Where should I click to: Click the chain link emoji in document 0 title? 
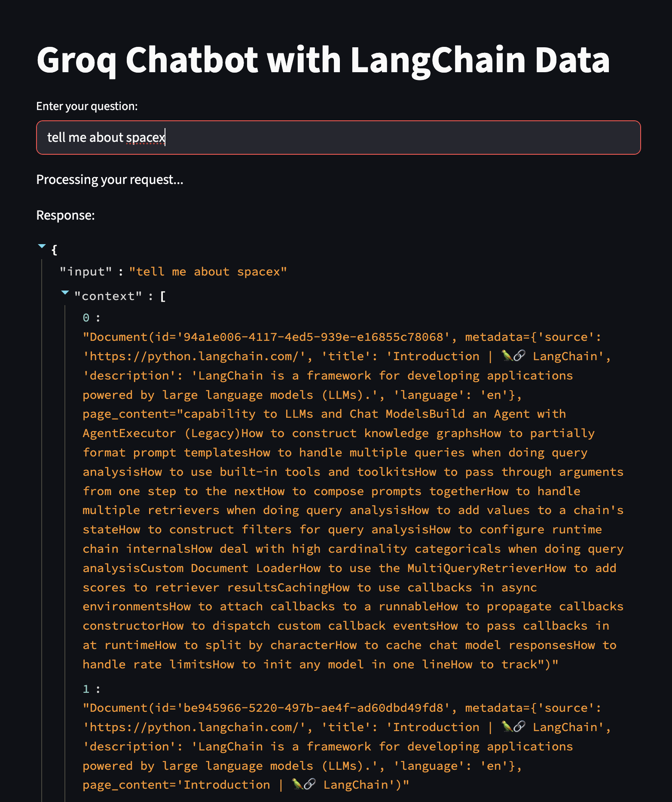[x=519, y=356]
